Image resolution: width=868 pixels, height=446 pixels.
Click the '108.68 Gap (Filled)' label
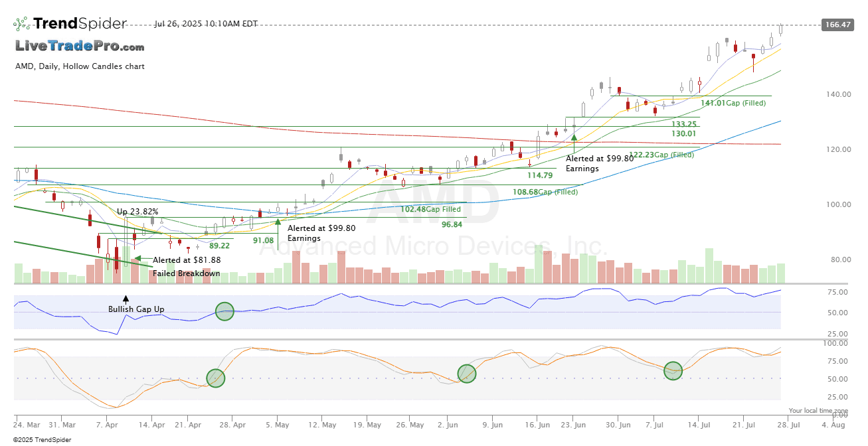545,192
